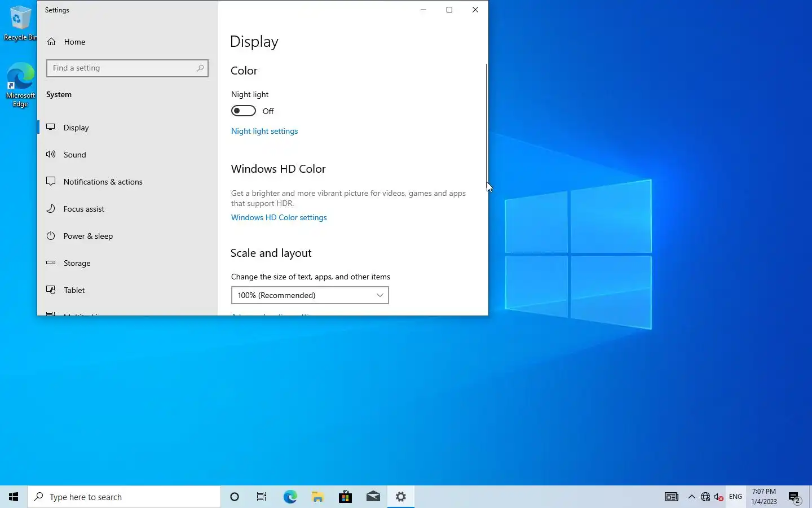Open File Explorer from the taskbar
This screenshot has width=812, height=508.
[x=317, y=497]
